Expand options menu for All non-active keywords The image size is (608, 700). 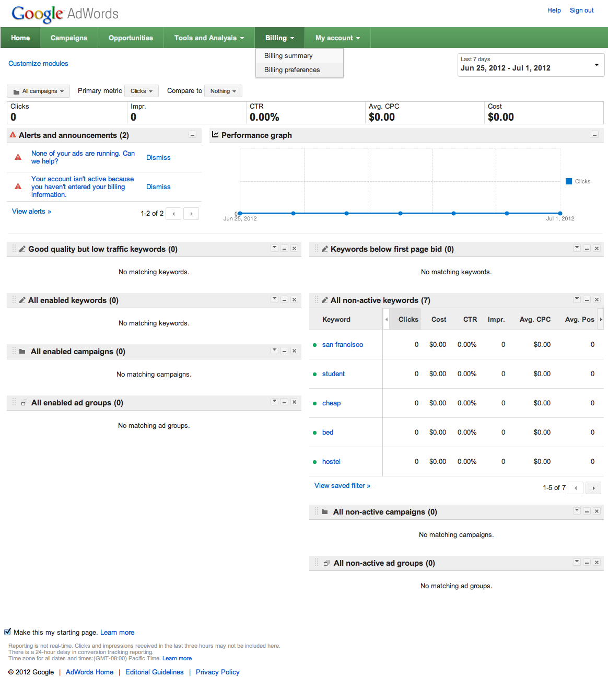577,299
